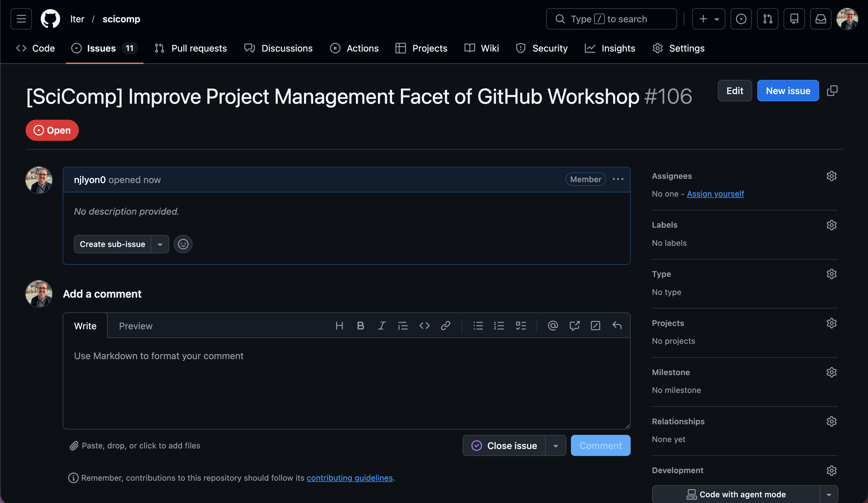The width and height of the screenshot is (868, 503).
Task: Open the contributing guidelines link
Action: [x=350, y=478]
